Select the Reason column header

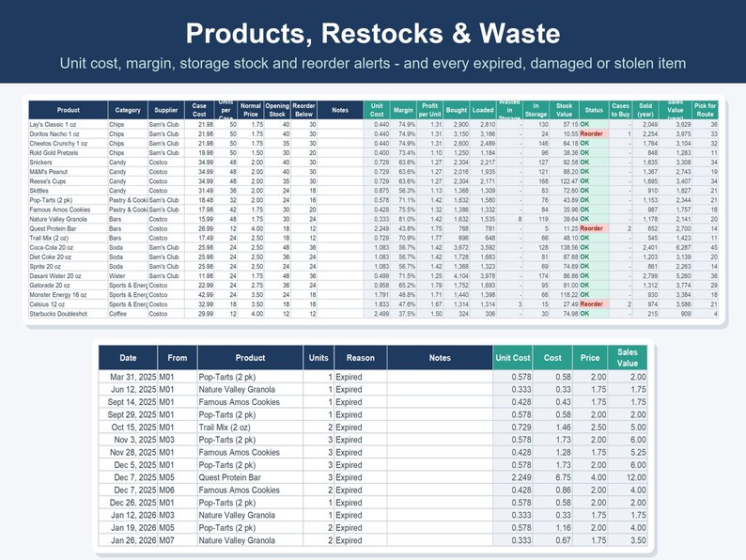coord(361,358)
